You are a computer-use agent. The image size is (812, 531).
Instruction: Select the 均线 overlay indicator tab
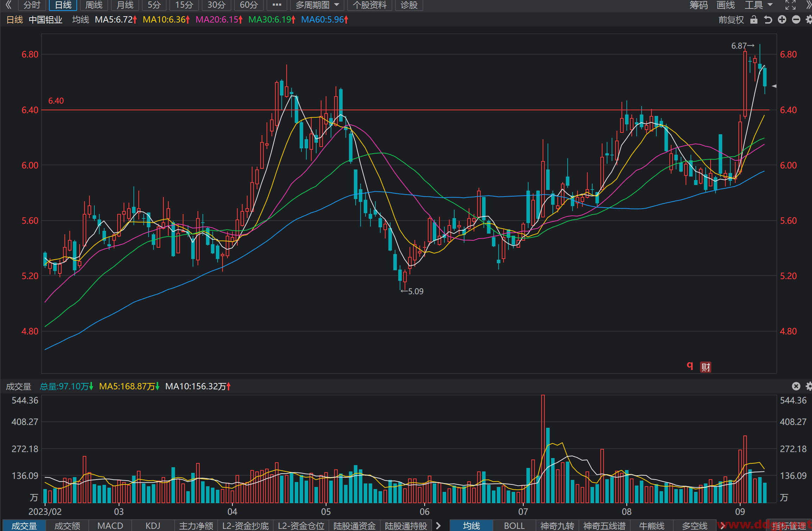coord(471,526)
